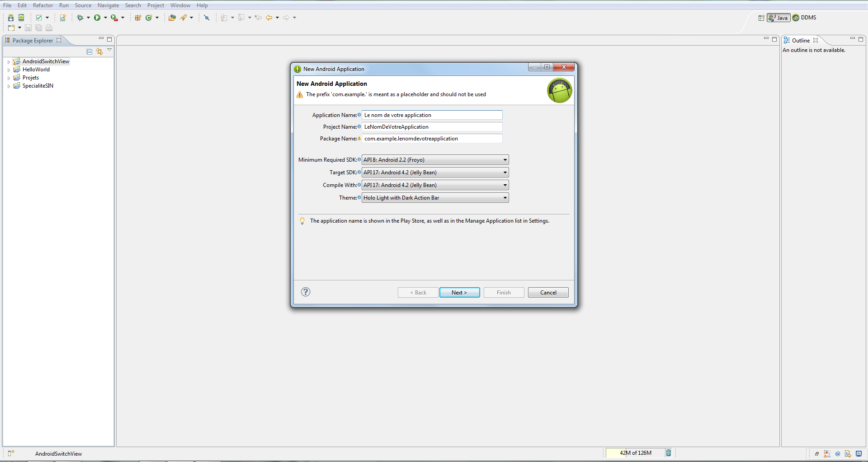
Task: Click the Print icon
Action: coord(49,28)
